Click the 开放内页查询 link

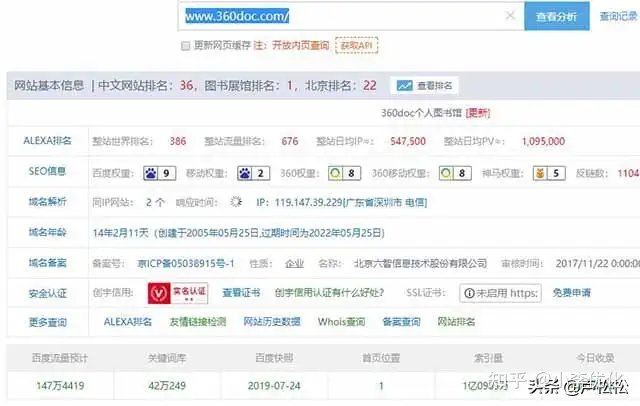[x=300, y=45]
